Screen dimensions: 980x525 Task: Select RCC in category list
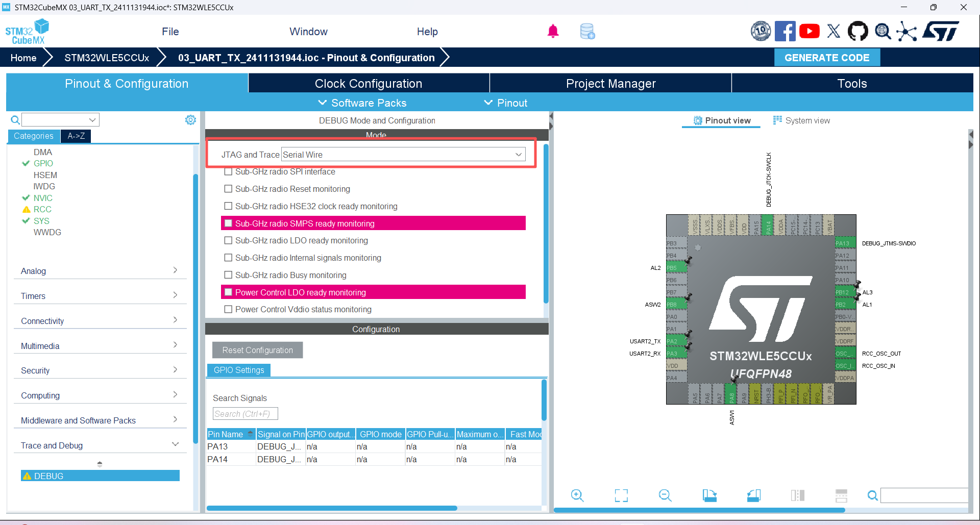point(42,209)
